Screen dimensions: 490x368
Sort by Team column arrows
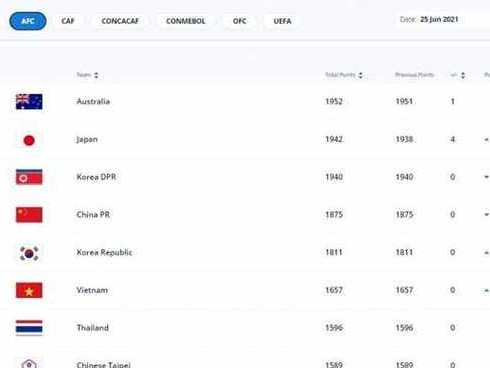[96, 75]
